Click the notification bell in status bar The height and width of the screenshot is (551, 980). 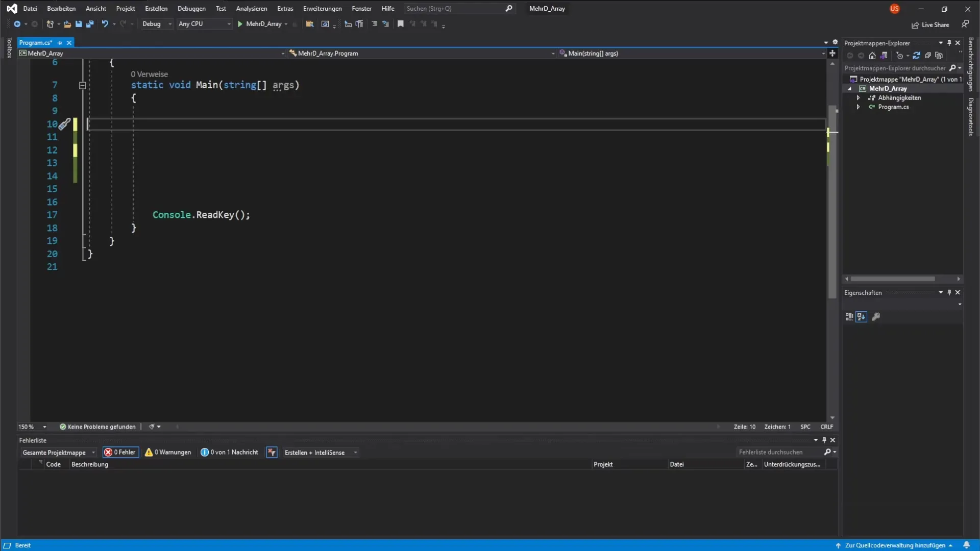point(966,545)
